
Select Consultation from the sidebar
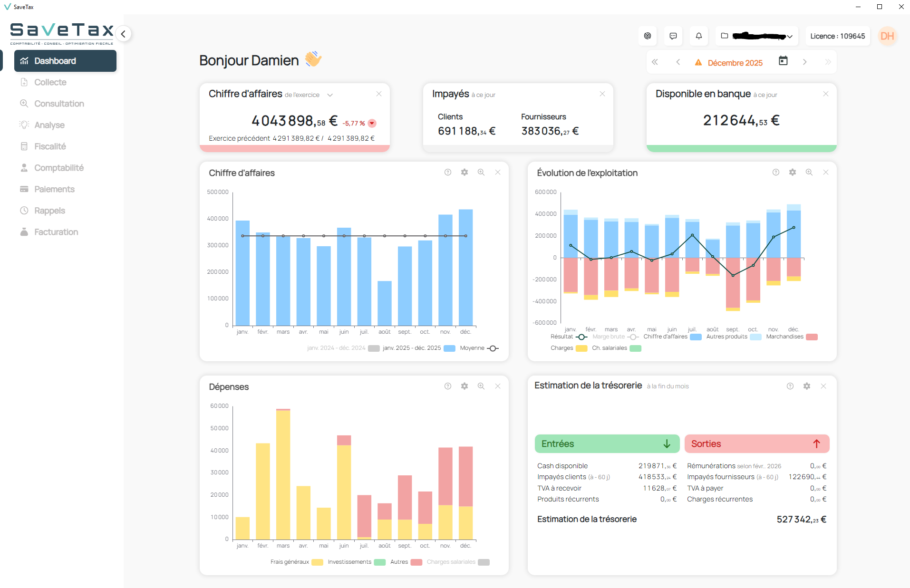pos(58,104)
